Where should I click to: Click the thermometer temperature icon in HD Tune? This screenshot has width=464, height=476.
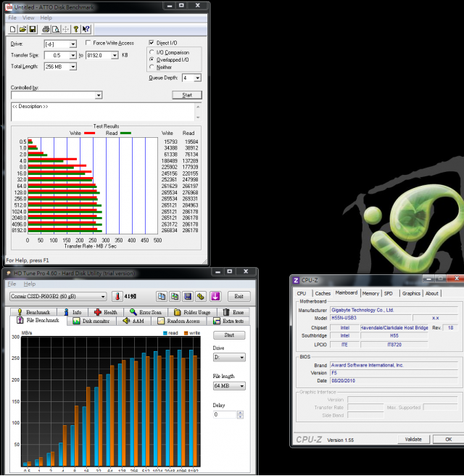(117, 296)
